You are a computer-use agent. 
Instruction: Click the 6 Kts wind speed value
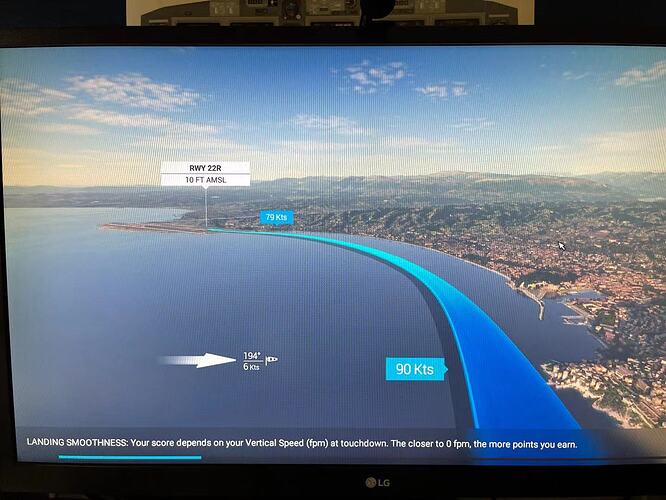point(251,367)
